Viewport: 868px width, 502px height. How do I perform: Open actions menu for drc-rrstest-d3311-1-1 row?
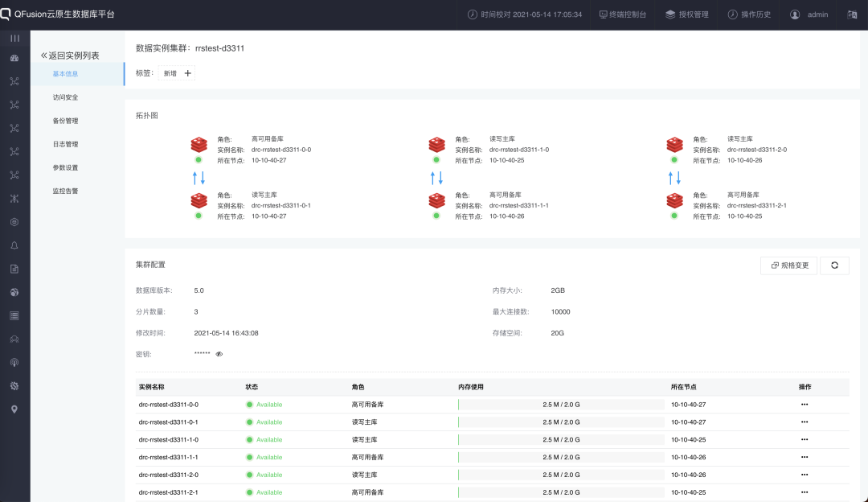click(805, 457)
